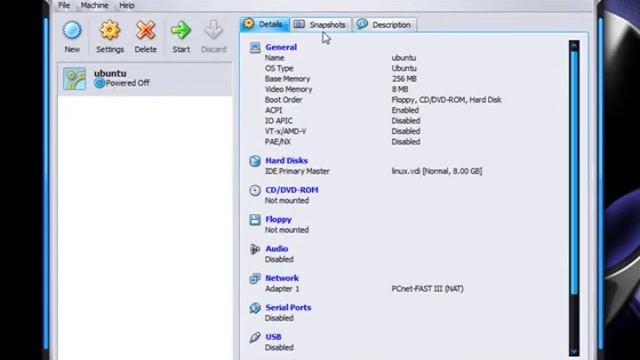Viewport: 640px width, 360px height.
Task: Click the Audio speaker icon
Action: (255, 249)
